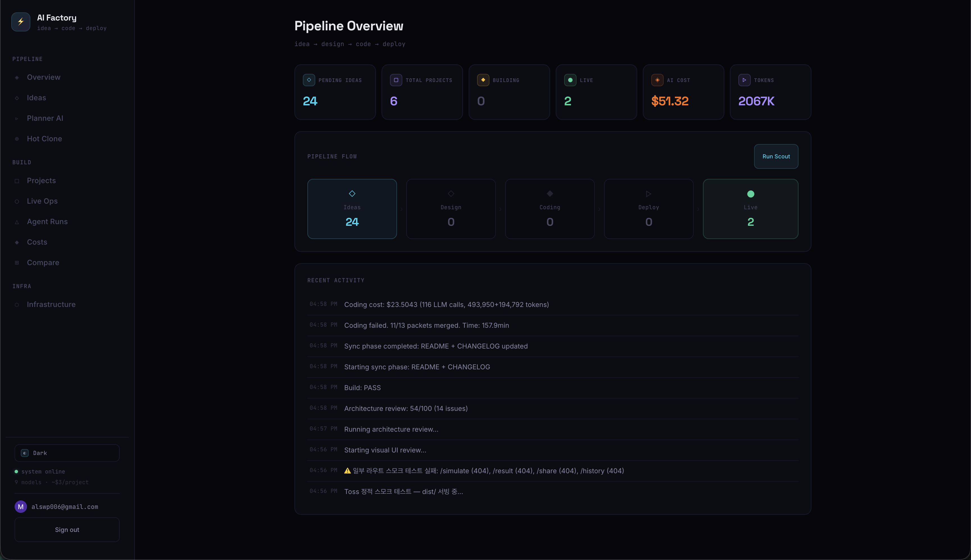Click the Coding failed activity entry
The height and width of the screenshot is (560, 971).
[426, 325]
